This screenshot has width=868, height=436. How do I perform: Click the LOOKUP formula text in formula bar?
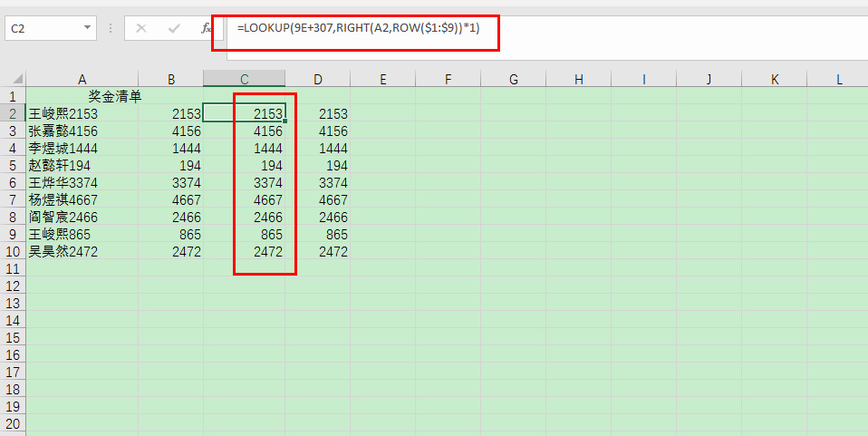(358, 29)
